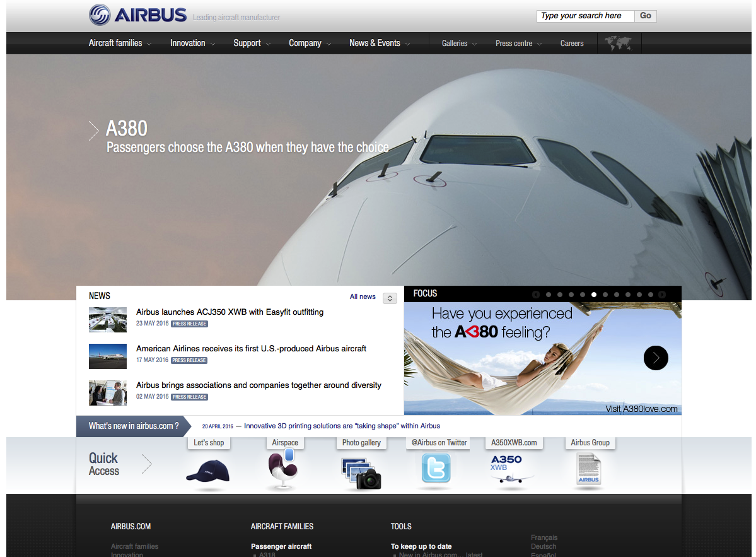The height and width of the screenshot is (557, 756).
Task: Open the Careers menu item
Action: click(x=572, y=44)
